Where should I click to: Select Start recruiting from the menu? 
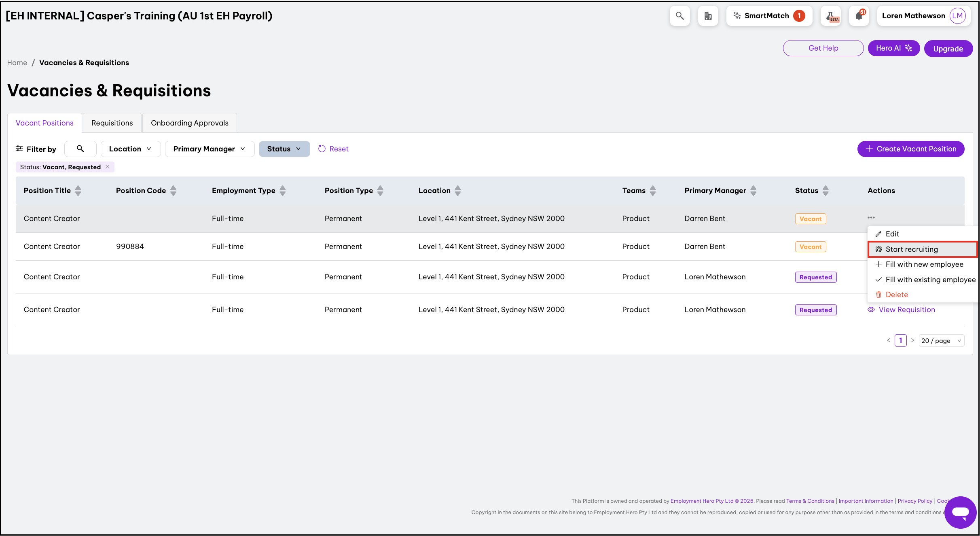pyautogui.click(x=911, y=249)
